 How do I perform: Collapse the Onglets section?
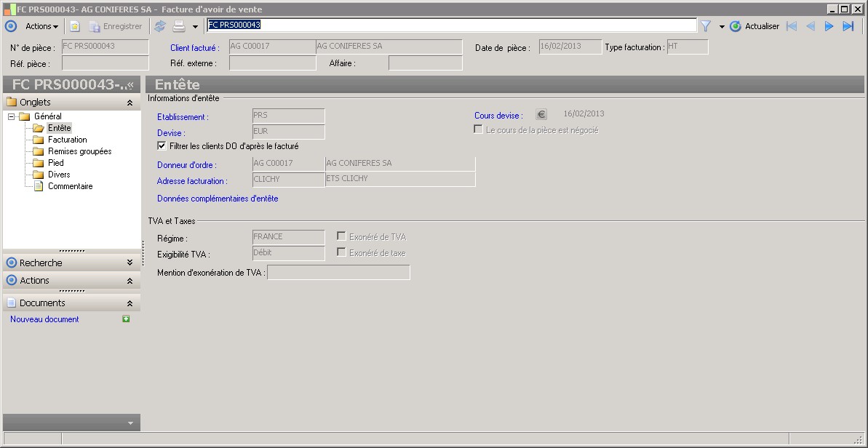tap(130, 103)
